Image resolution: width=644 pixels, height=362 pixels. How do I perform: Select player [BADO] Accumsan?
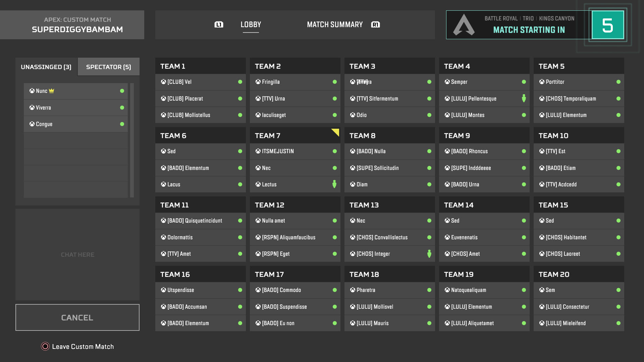click(x=201, y=307)
